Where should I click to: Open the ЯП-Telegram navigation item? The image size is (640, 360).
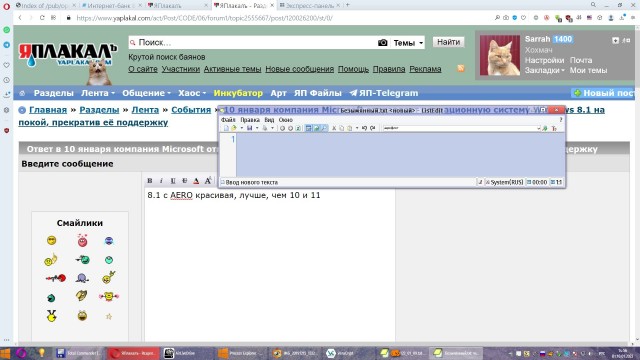pos(384,93)
